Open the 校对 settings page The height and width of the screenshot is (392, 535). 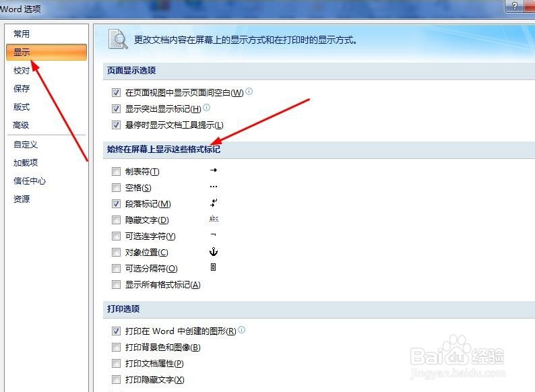pyautogui.click(x=22, y=70)
